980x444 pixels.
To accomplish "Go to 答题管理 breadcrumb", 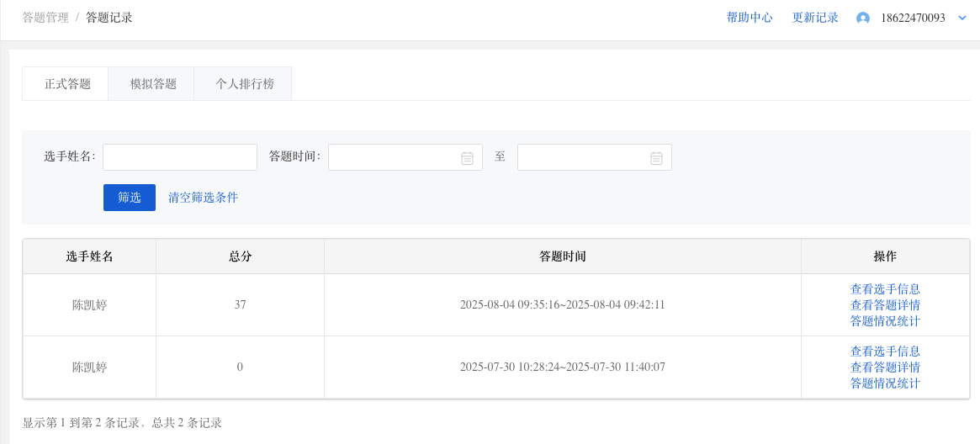I will tap(45, 18).
